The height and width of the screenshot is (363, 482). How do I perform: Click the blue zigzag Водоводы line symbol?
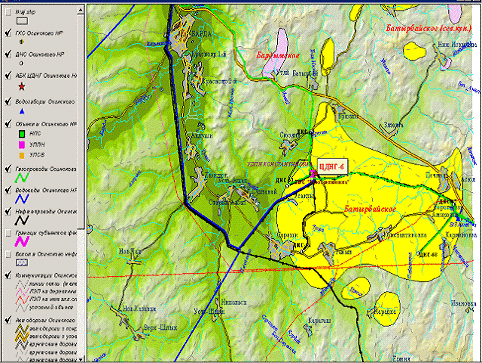pyautogui.click(x=22, y=199)
